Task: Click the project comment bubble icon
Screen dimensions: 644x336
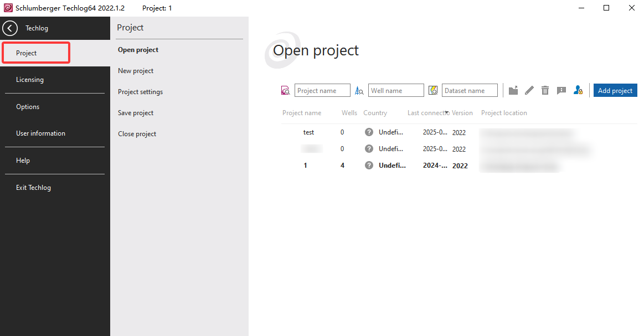Action: tap(561, 90)
